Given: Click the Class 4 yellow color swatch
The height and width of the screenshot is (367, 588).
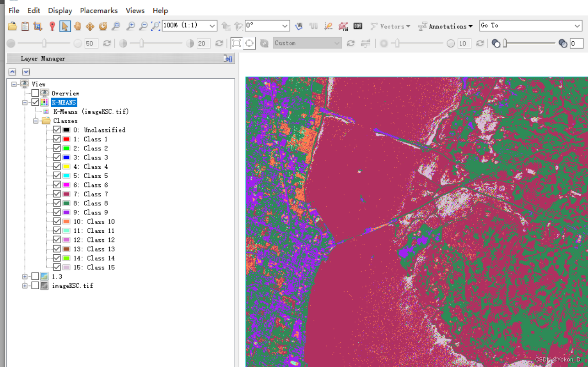Looking at the screenshot, I should (66, 166).
